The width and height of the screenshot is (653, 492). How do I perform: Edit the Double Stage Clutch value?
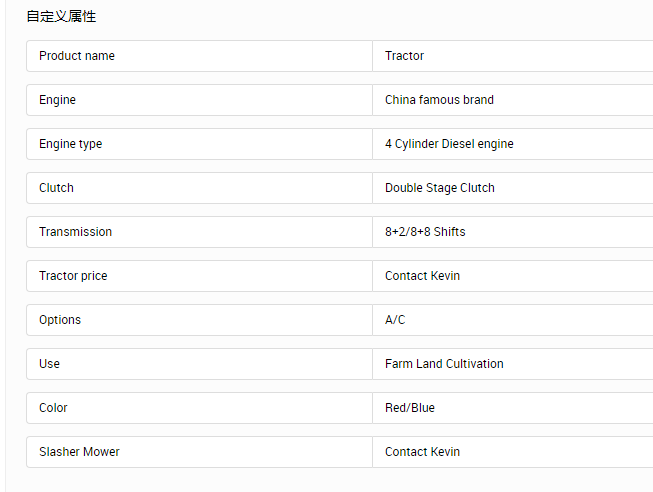[513, 188]
